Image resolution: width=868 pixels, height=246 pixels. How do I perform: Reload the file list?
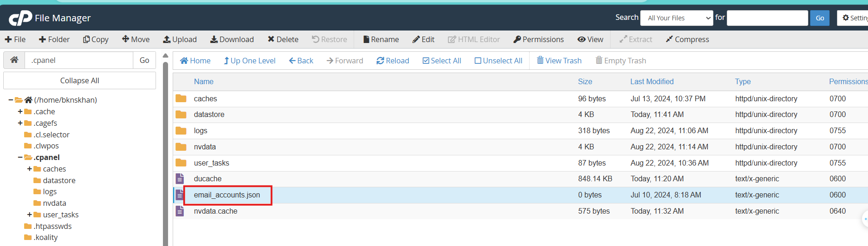point(393,61)
